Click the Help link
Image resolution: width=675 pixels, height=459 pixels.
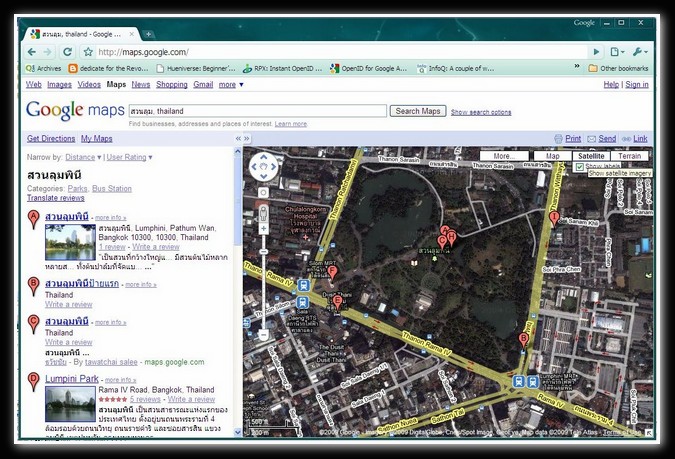[611, 85]
